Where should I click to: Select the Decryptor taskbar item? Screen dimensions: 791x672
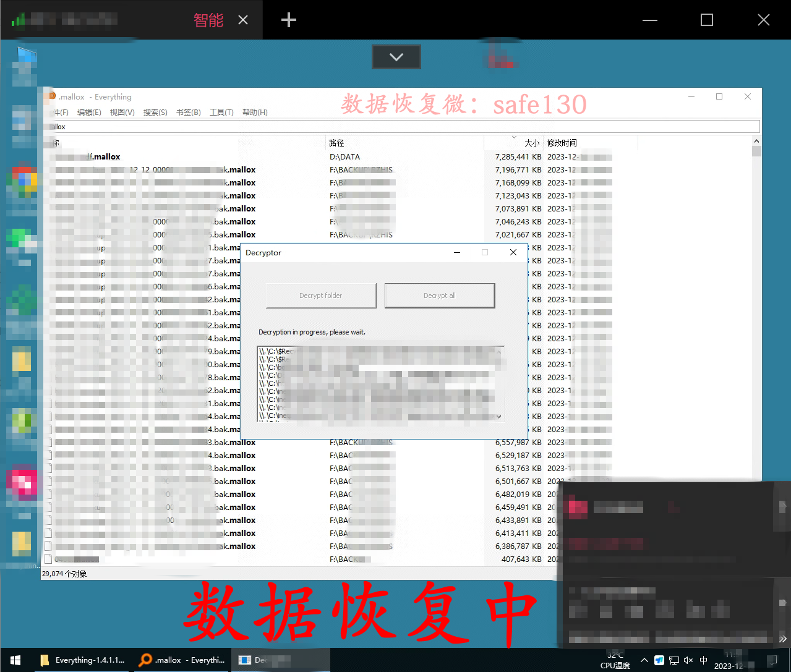pos(281,660)
